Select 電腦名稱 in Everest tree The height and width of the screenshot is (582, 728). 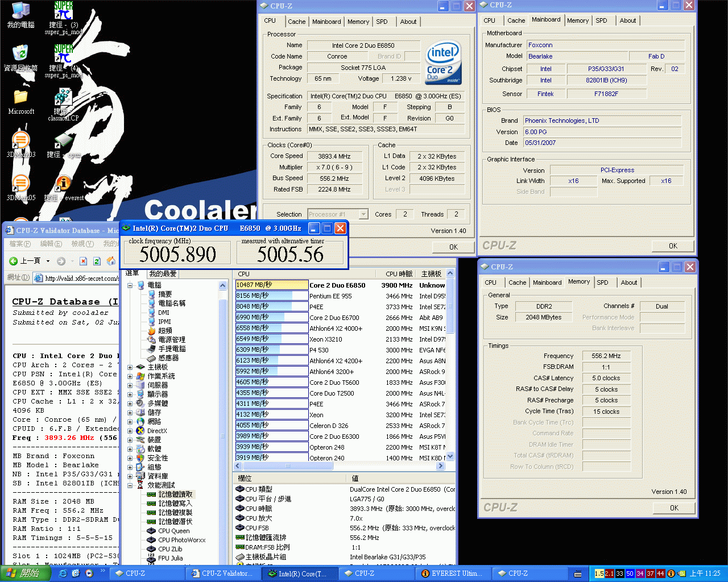[172, 304]
